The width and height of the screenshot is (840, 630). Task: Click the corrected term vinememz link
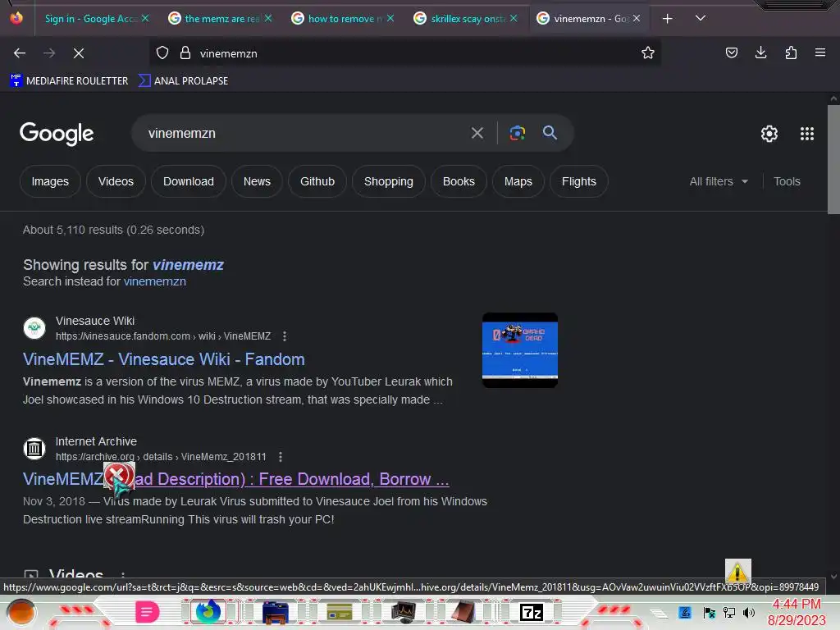[188, 265]
